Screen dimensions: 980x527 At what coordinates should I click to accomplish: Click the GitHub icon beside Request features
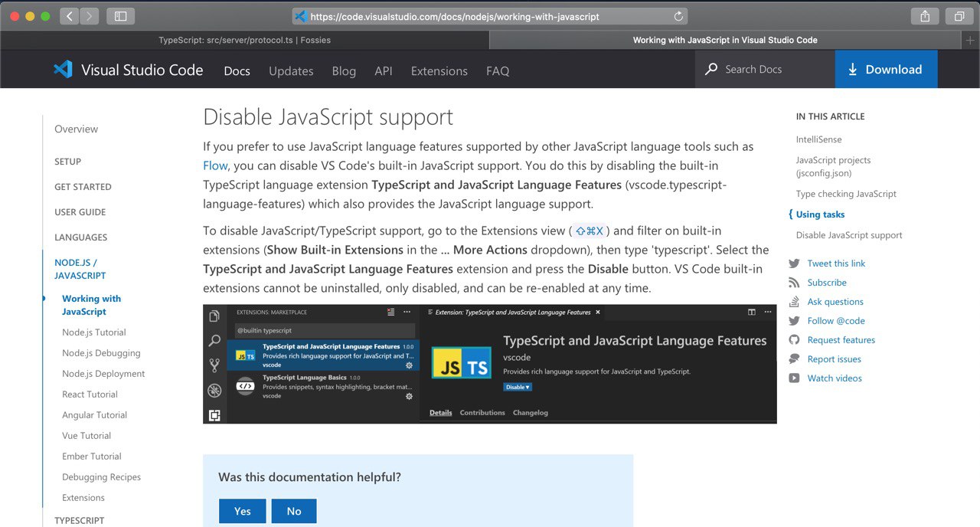pos(794,340)
